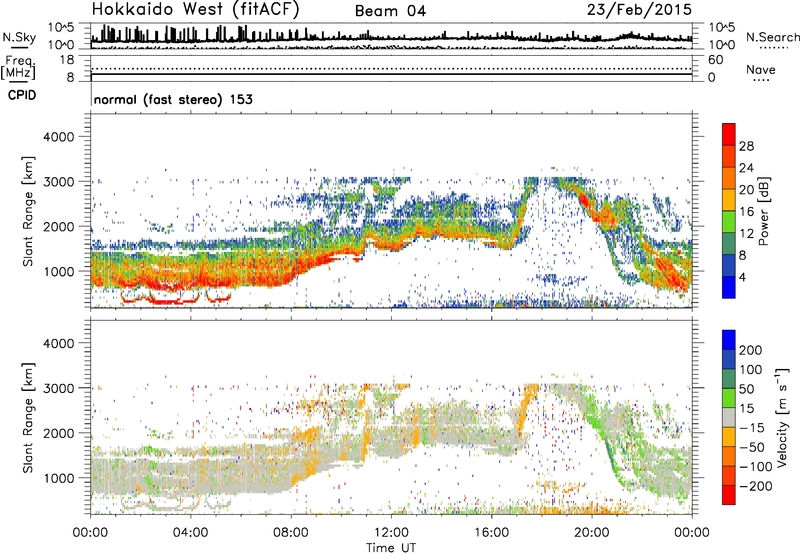800x554 pixels.
Task: Click the 'N.Sky' legend label
Action: (19, 37)
